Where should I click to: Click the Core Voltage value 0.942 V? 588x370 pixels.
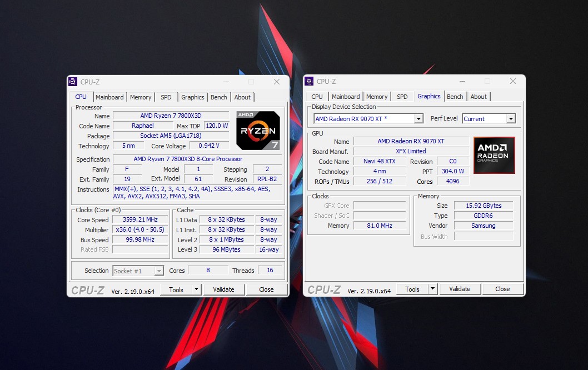click(x=210, y=146)
